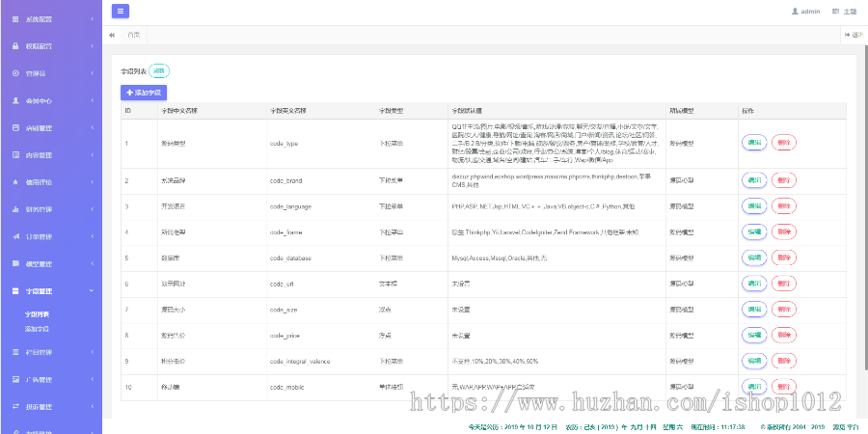Click the theme icon in the top bar
This screenshot has height=434, width=868.
coord(835,11)
